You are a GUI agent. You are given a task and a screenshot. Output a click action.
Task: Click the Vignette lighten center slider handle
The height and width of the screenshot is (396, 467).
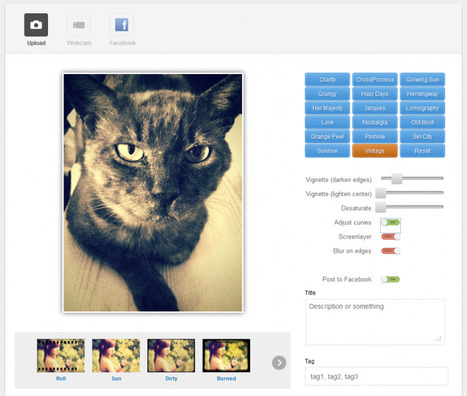(x=381, y=193)
